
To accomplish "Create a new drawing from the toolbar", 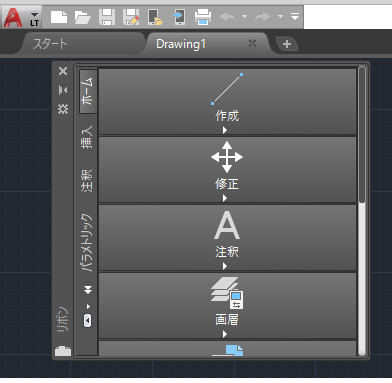I will [59, 17].
